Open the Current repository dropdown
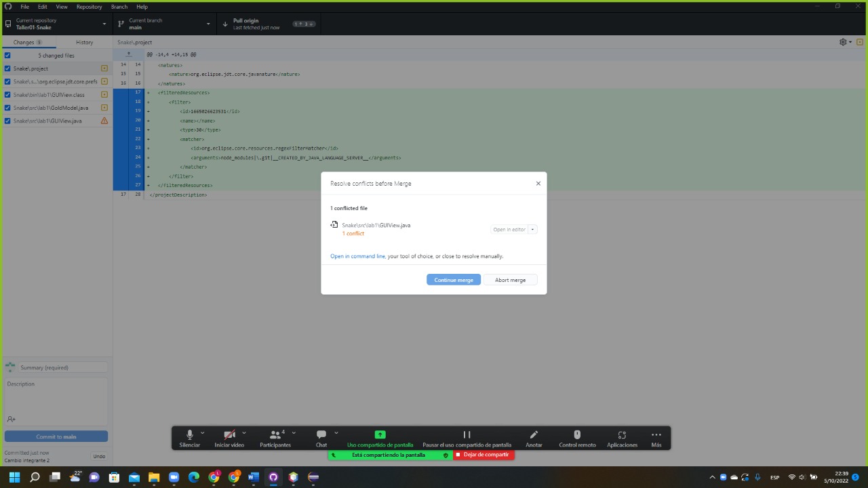 tap(58, 24)
